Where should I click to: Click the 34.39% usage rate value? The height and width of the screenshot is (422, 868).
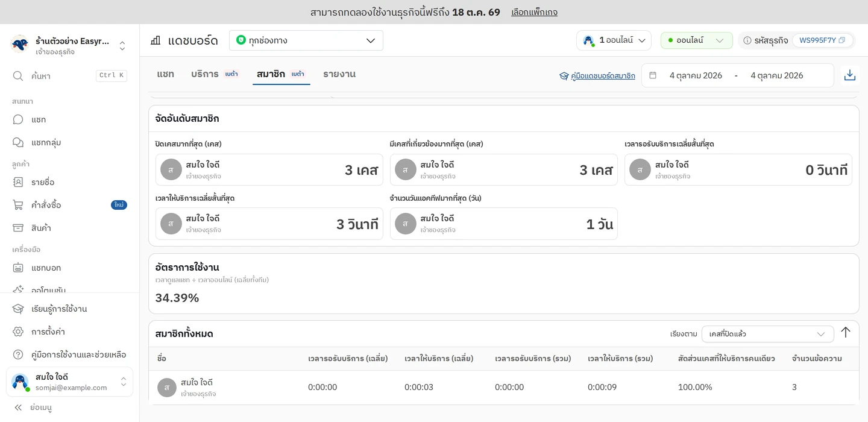(x=177, y=298)
